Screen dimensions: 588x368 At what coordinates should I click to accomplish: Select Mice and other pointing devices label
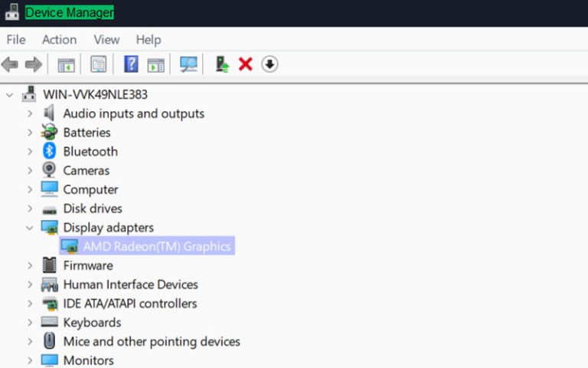click(152, 341)
